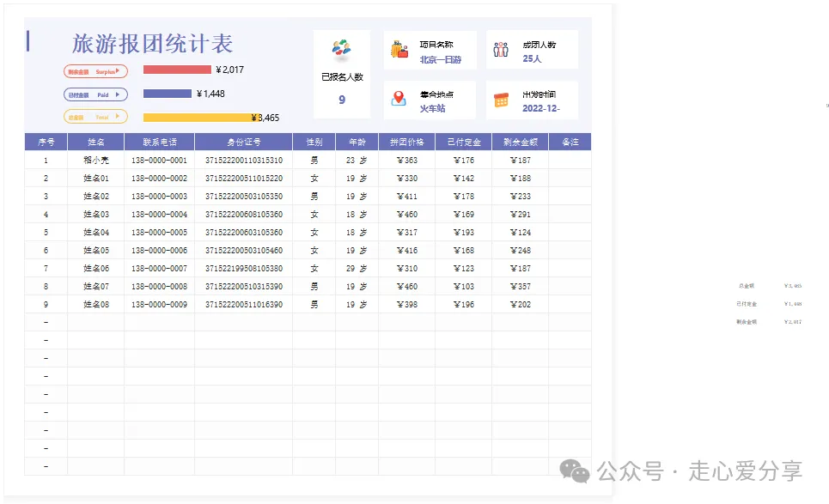829x504 pixels.
Task: Click the blue Paid label pill
Action: 95,94
